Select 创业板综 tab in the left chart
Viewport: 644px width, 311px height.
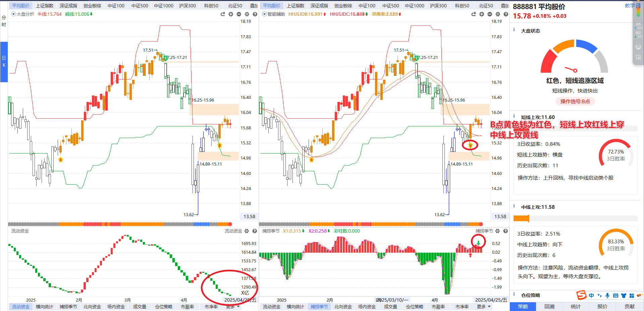click(x=92, y=6)
